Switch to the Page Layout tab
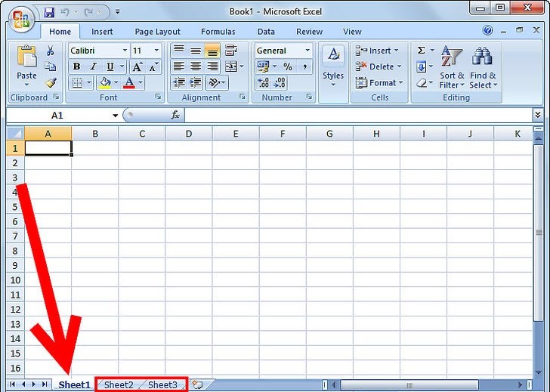The height and width of the screenshot is (392, 550). point(157,32)
